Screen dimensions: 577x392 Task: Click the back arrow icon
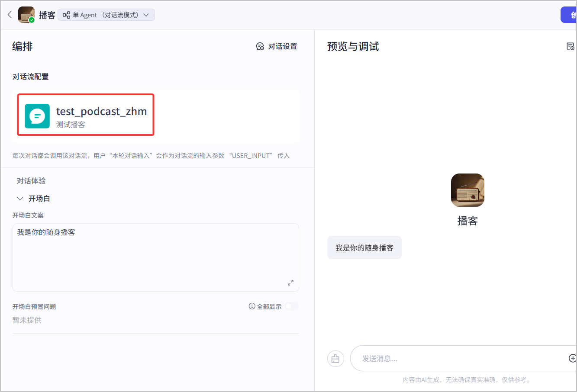coord(10,15)
